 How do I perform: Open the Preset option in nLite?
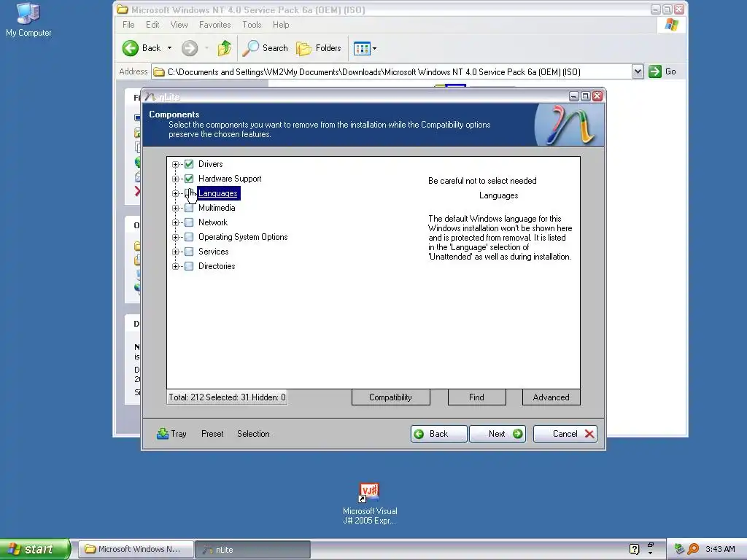click(212, 434)
